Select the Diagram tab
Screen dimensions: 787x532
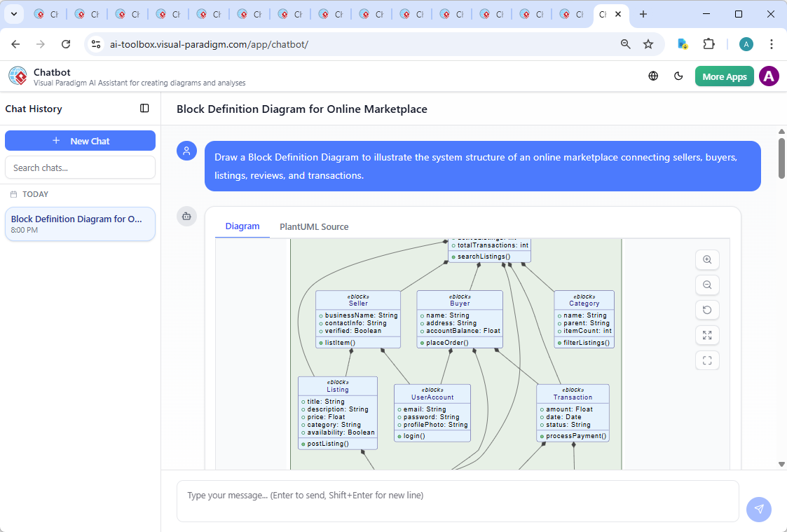point(242,226)
